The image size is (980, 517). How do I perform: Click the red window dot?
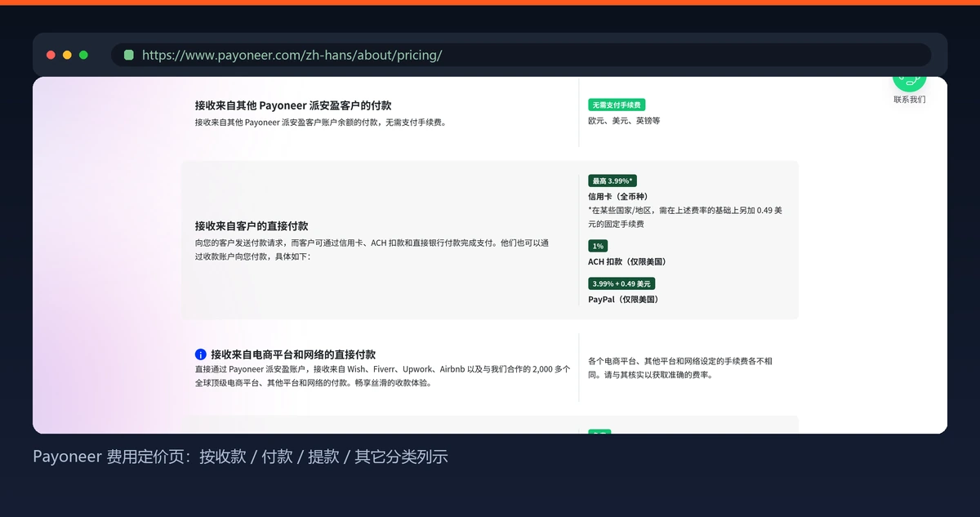coord(51,55)
